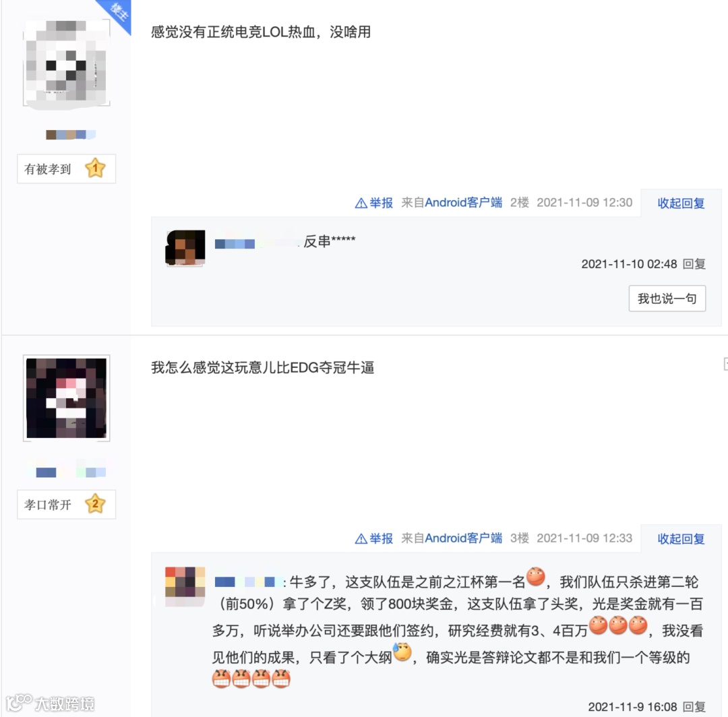The height and width of the screenshot is (717, 728).
Task: Click the small avatar beside the 反串 reply
Action: click(185, 248)
